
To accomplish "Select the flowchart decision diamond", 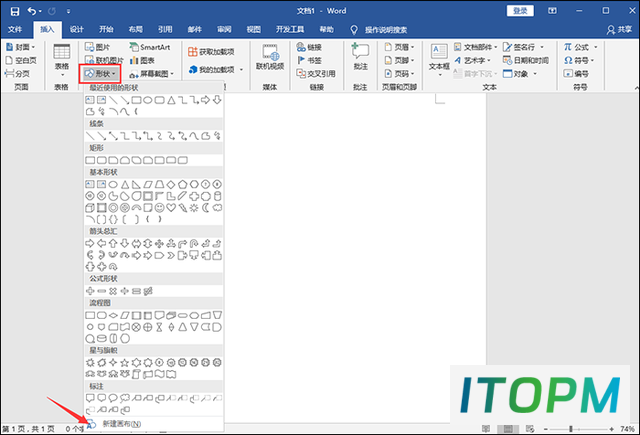I will point(113,315).
